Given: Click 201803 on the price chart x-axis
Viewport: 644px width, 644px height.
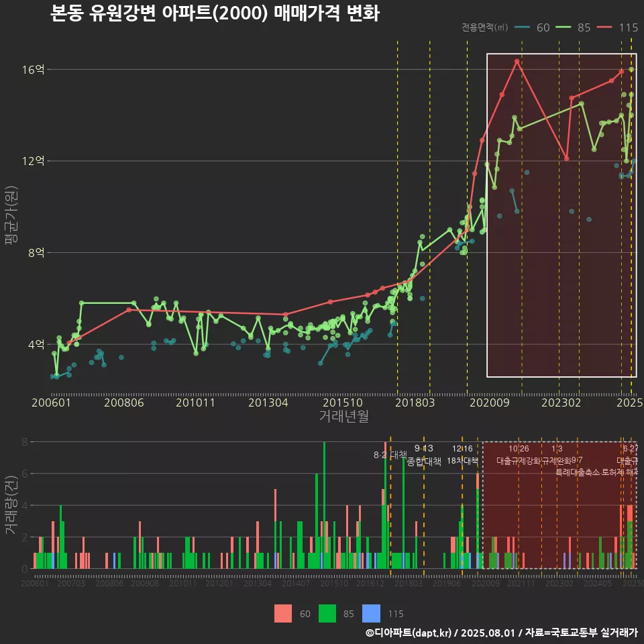Looking at the screenshot, I should pos(415,402).
